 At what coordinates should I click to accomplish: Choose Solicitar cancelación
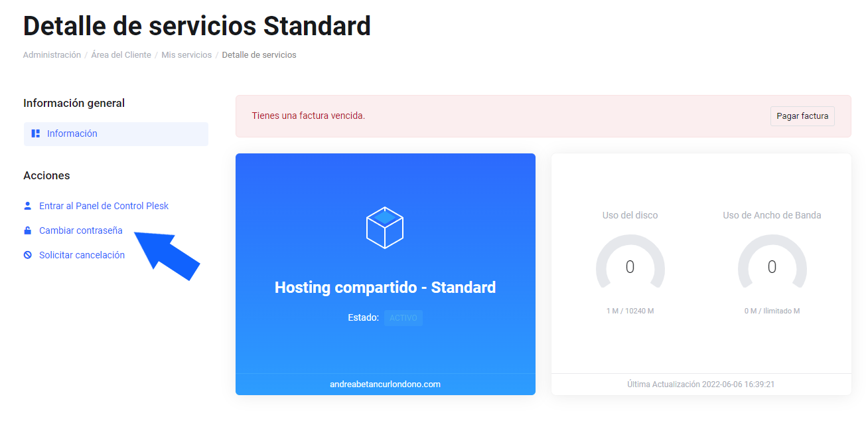[82, 255]
